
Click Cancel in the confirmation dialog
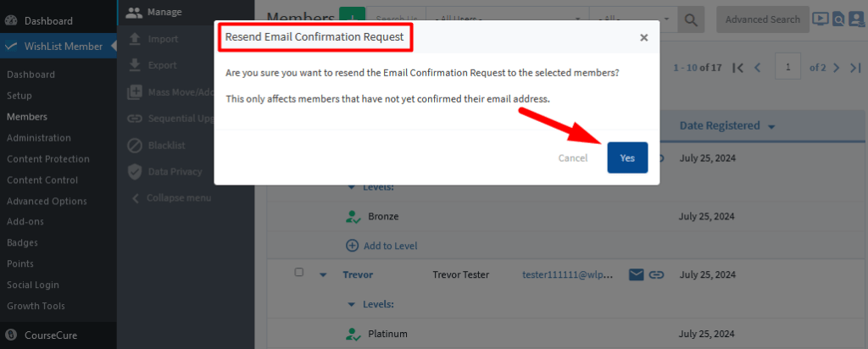(573, 158)
